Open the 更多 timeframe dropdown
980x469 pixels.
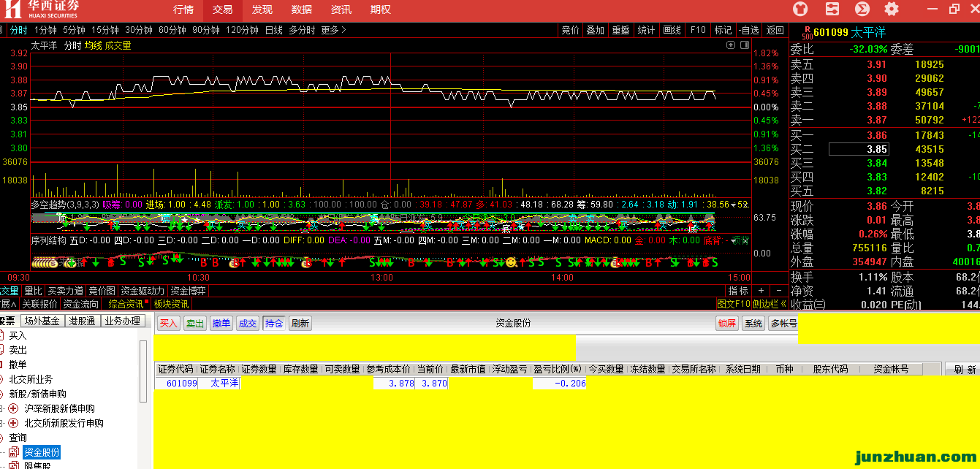pyautogui.click(x=334, y=30)
